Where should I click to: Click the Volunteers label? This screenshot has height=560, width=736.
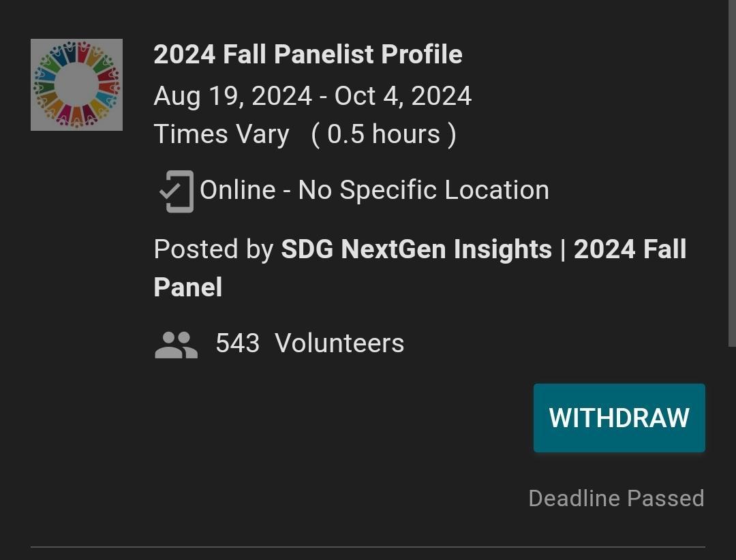point(339,343)
